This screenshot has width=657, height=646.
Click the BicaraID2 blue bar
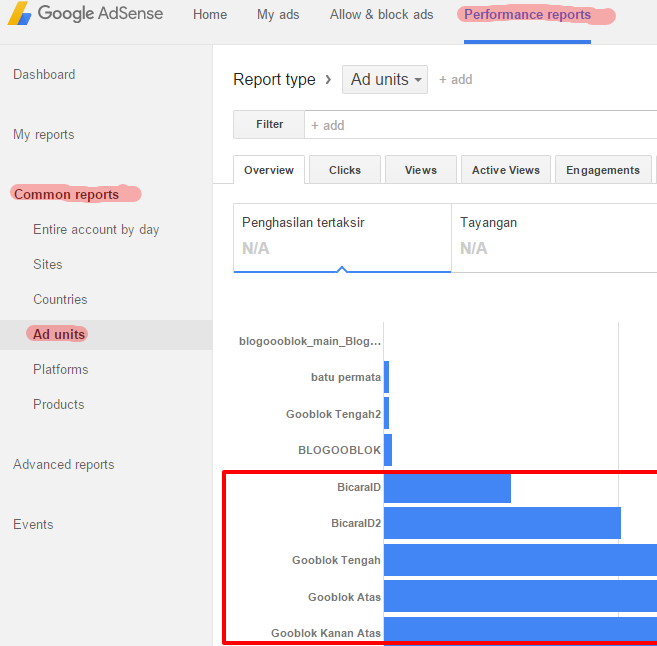point(502,523)
